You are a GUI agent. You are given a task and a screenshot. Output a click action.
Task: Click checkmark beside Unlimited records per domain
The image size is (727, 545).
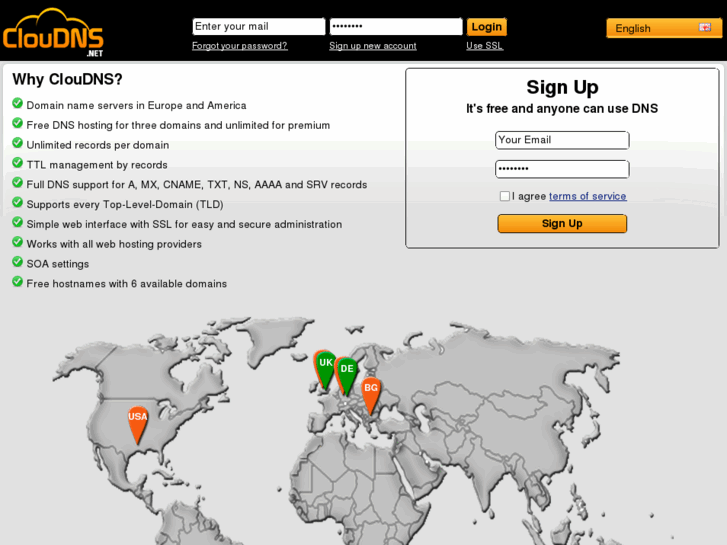click(18, 143)
